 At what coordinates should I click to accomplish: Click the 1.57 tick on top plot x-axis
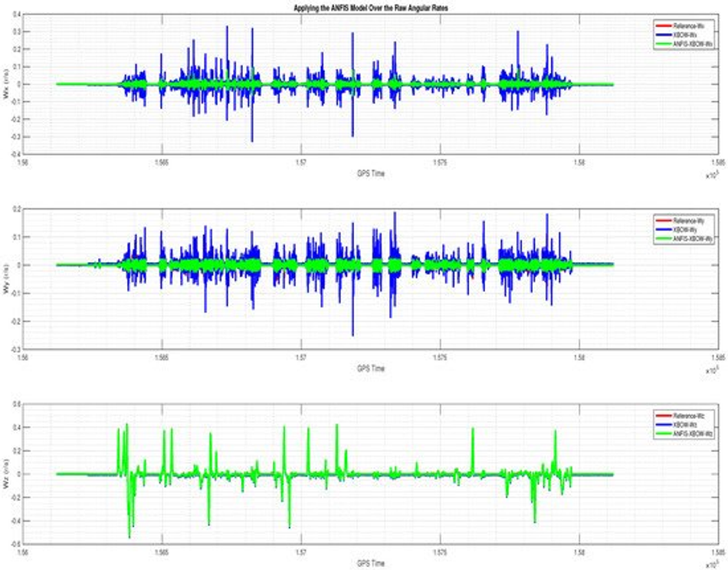pos(301,162)
